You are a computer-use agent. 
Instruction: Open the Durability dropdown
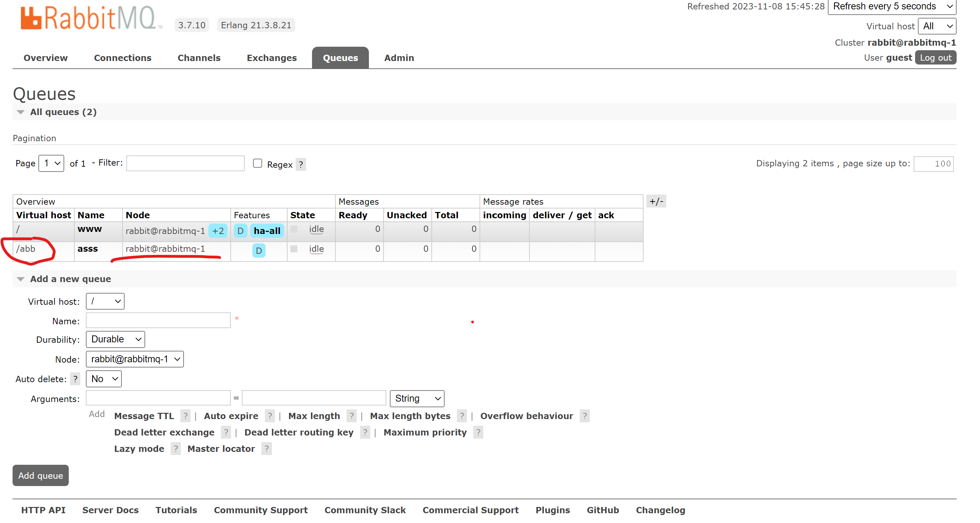[115, 339]
